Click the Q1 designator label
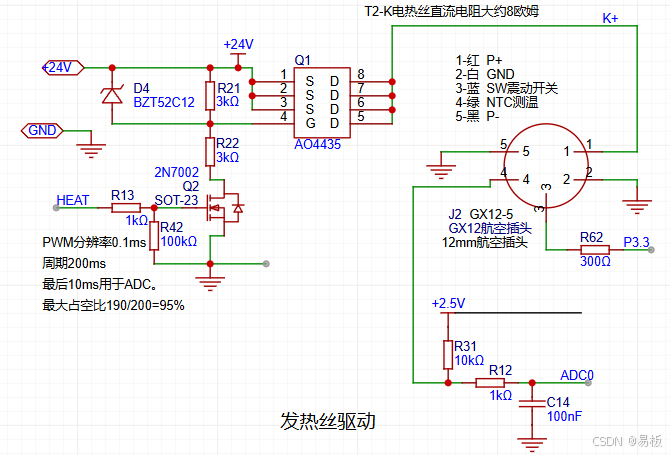This screenshot has height=455, width=670. (303, 60)
